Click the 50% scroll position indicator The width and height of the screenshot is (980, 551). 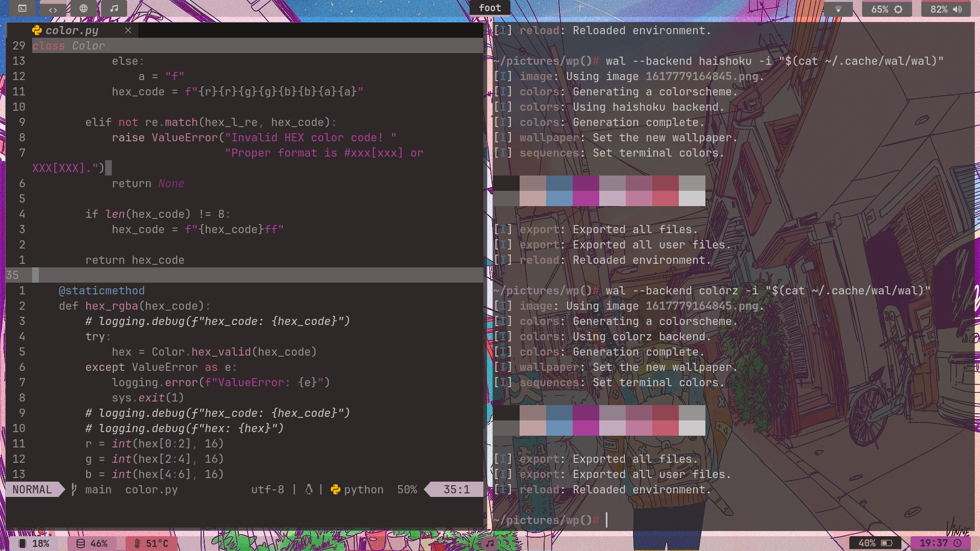click(407, 490)
